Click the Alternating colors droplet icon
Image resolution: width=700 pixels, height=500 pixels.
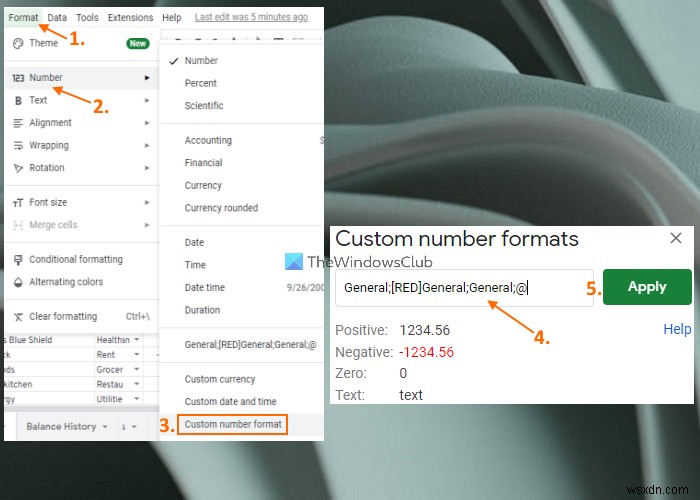[x=18, y=283]
